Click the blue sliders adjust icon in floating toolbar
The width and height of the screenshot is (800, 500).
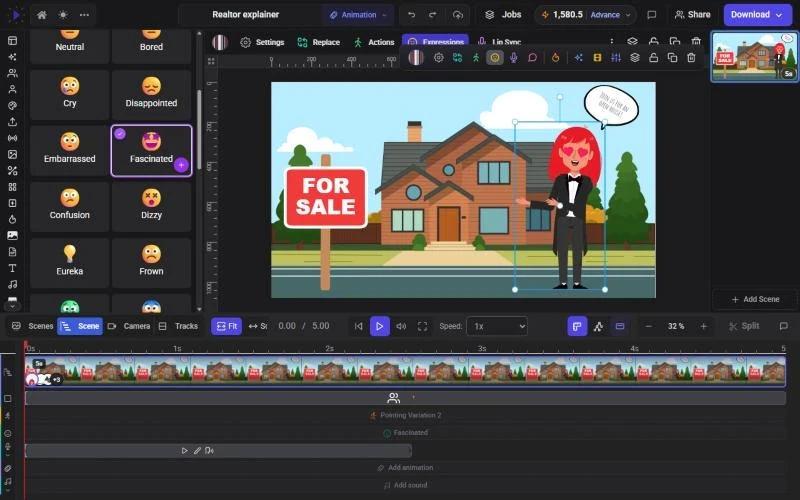pyautogui.click(x=616, y=58)
